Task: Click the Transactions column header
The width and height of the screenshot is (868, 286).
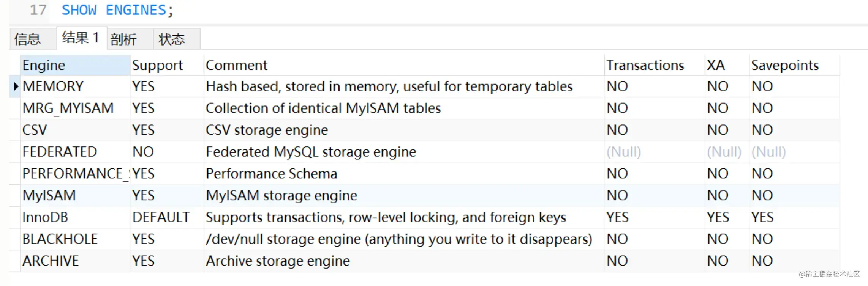Action: point(645,65)
